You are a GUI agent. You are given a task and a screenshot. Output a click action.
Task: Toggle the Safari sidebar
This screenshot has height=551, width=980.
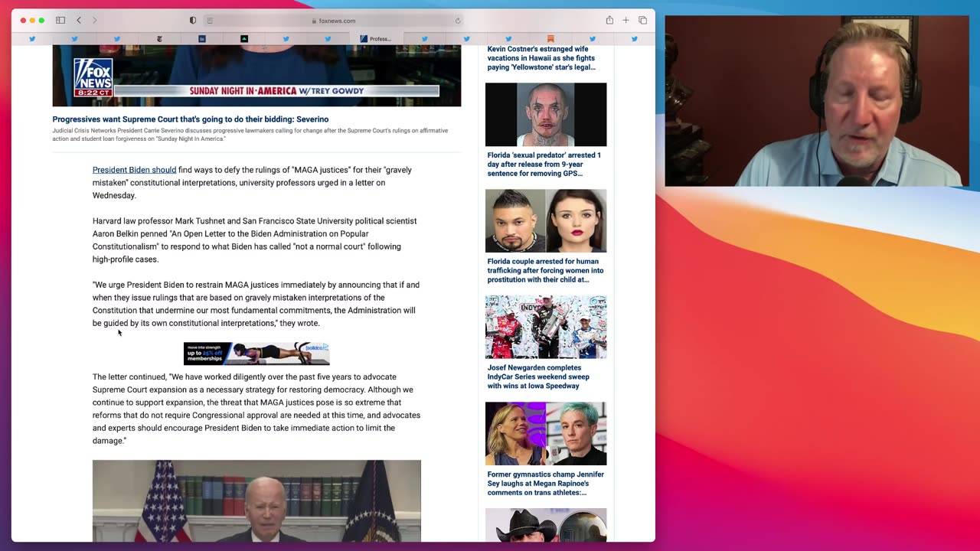click(60, 21)
